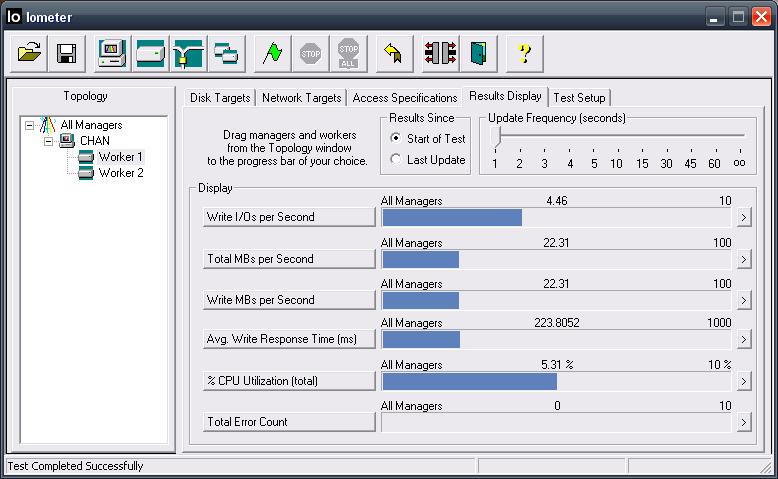
Task: Select CHAN manager label in tree
Action: pos(95,141)
